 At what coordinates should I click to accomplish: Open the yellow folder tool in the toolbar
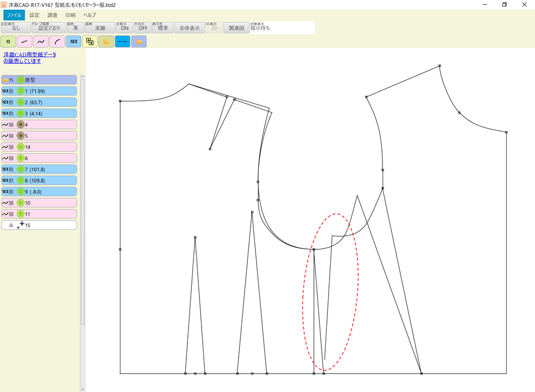(106, 41)
